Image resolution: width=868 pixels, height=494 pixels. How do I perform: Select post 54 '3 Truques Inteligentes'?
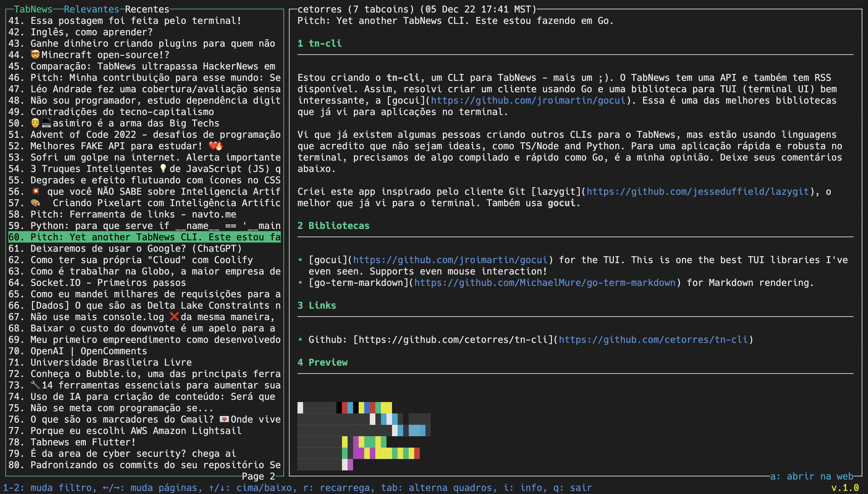coord(144,169)
